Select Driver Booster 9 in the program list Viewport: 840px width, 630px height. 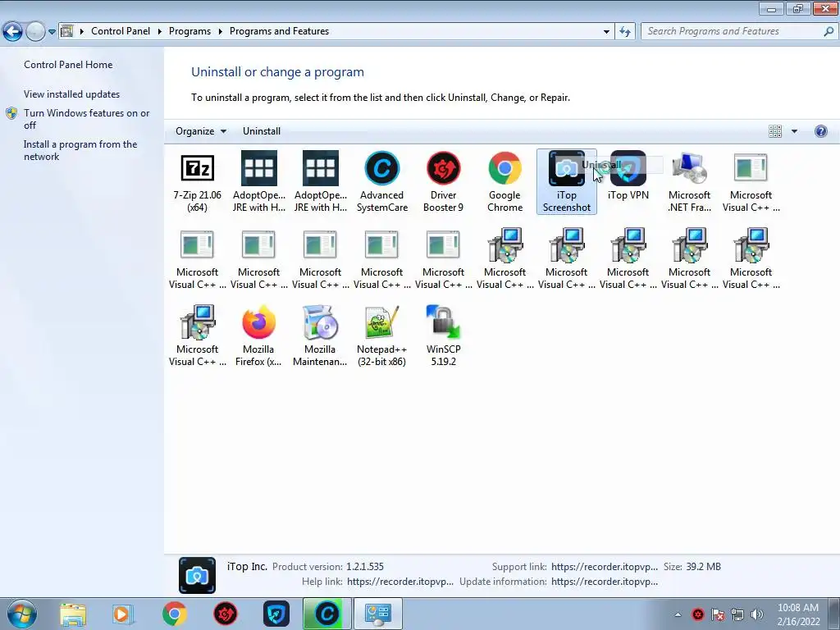(x=443, y=181)
